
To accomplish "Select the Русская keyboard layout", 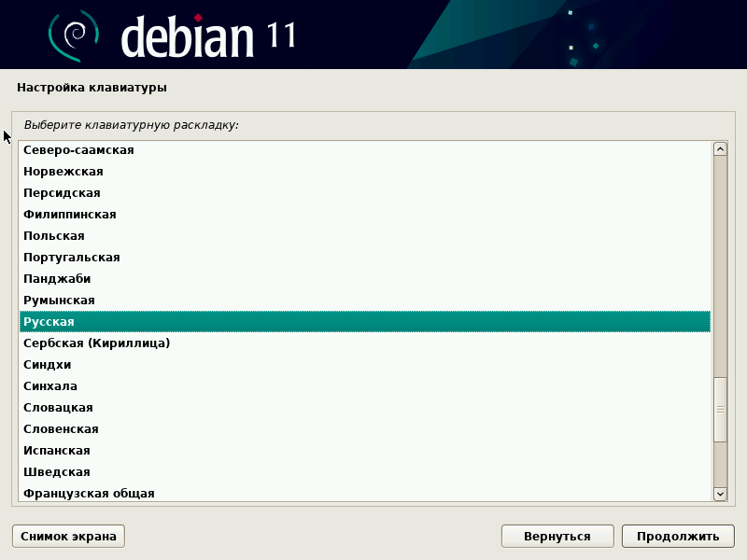I will 93,321.
